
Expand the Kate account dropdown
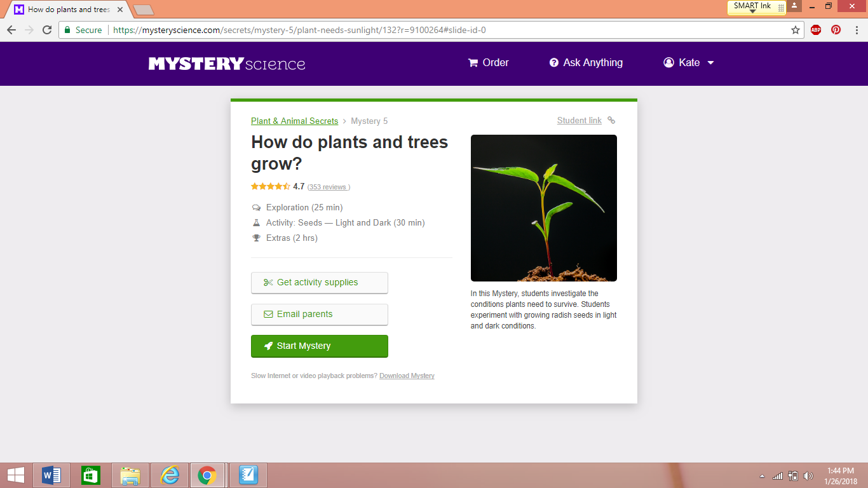[689, 62]
